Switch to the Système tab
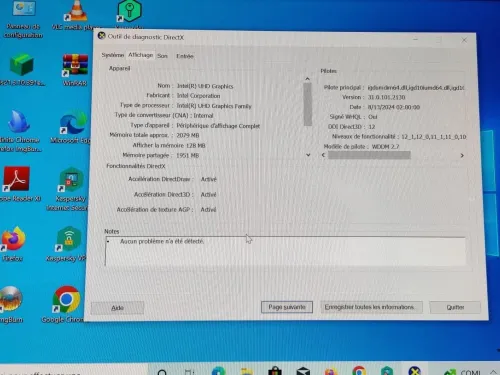Image resolution: width=500 pixels, height=375 pixels. pyautogui.click(x=113, y=55)
